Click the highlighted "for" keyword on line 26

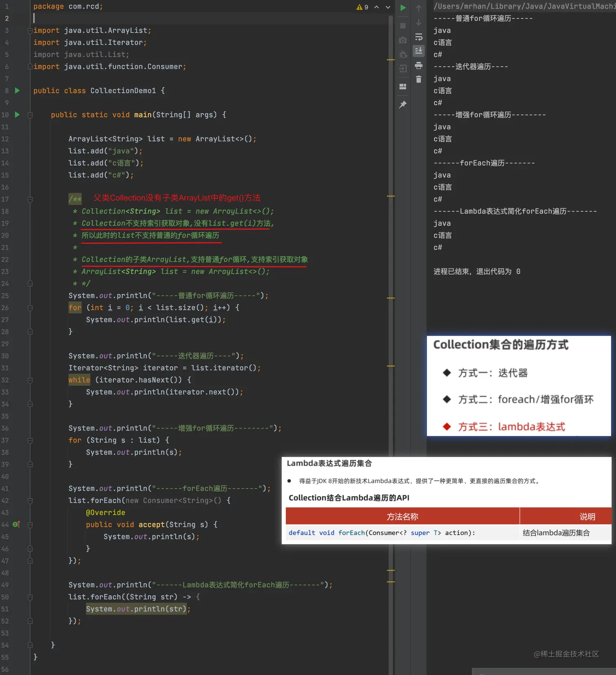75,308
